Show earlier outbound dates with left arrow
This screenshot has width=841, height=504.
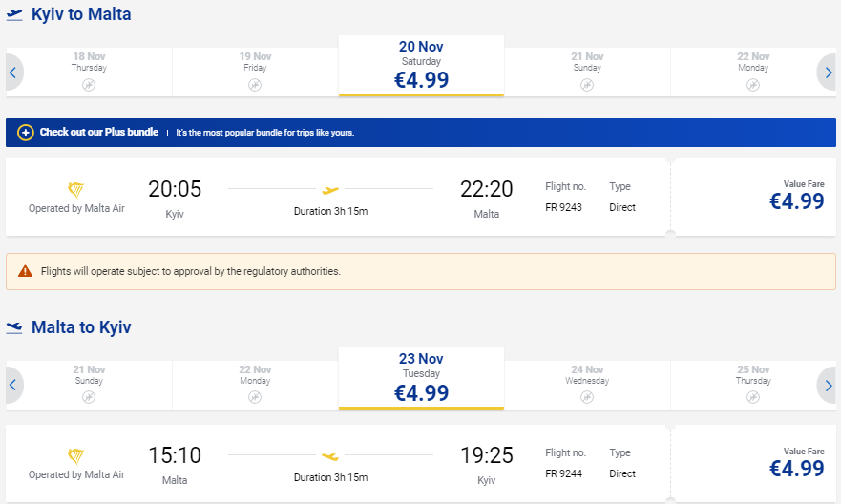click(x=13, y=73)
